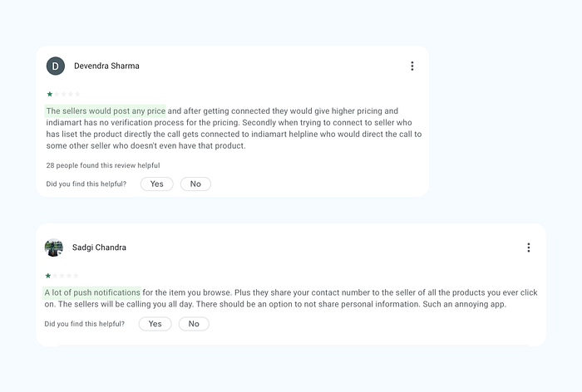Select the fifth empty star on Devendra's review
Viewport: 582px width, 392px height.
(x=77, y=94)
